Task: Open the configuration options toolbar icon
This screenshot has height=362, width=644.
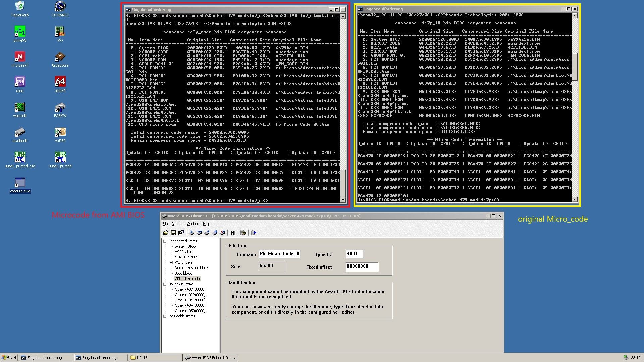Action: pyautogui.click(x=243, y=233)
